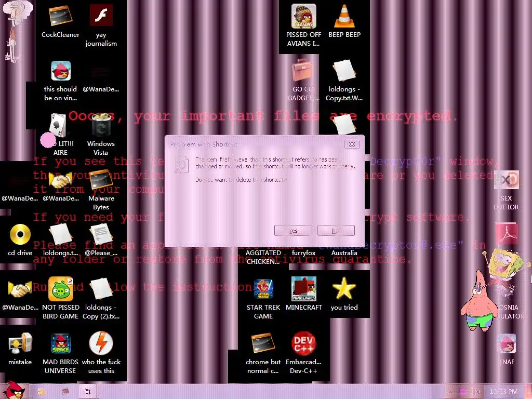
Task: Open the Embarcadero Dev-C++ icon
Action: click(x=303, y=343)
